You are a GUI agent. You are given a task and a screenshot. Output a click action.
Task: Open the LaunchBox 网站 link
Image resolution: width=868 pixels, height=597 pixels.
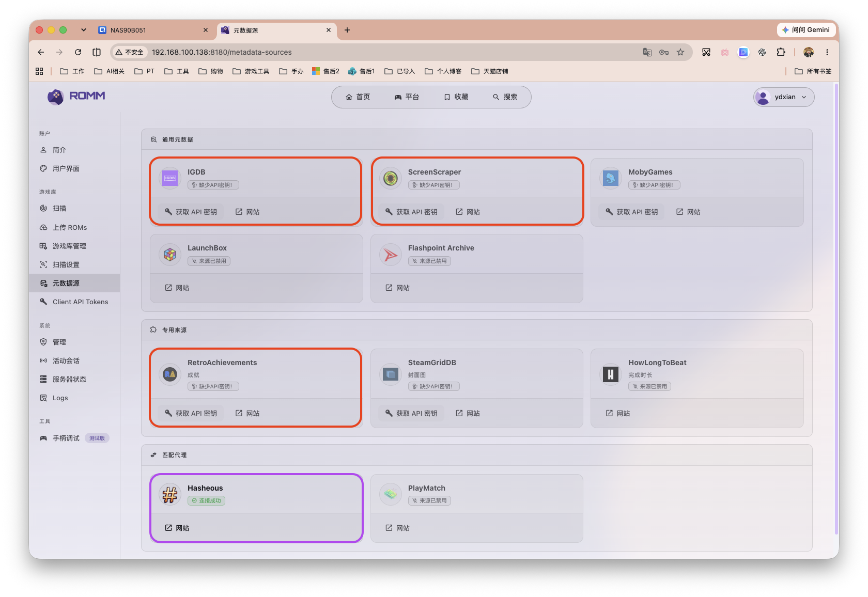tap(177, 288)
